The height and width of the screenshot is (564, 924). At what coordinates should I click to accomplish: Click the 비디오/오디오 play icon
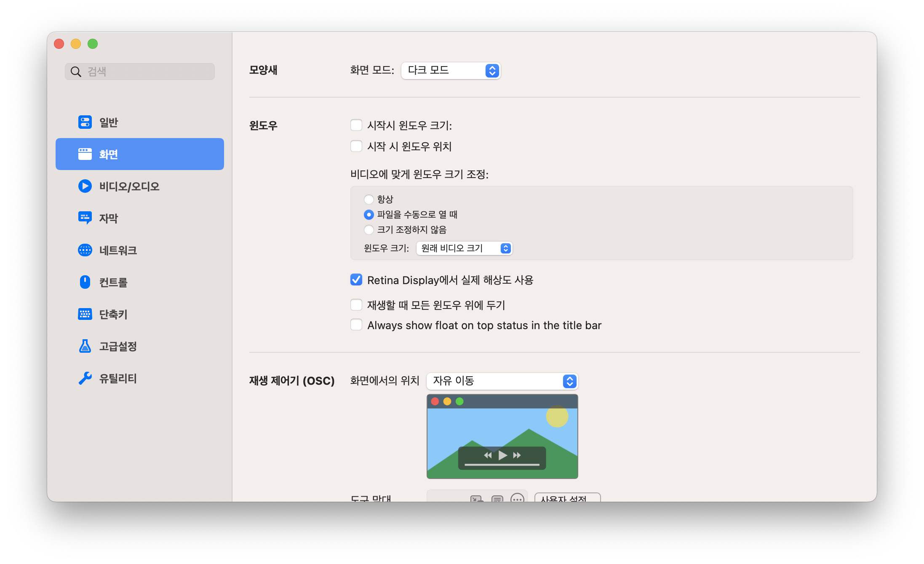(85, 186)
